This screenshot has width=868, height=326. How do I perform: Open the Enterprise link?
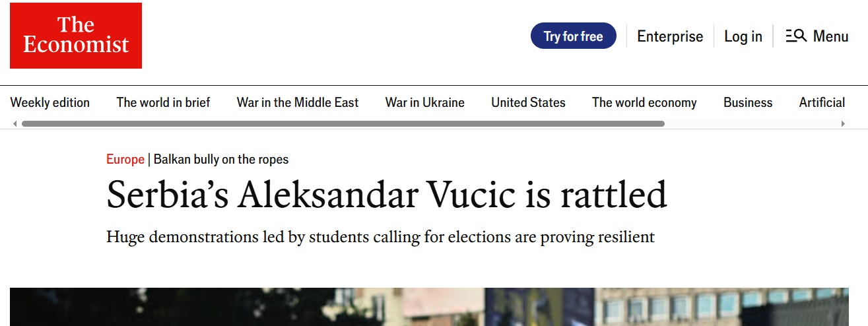670,36
